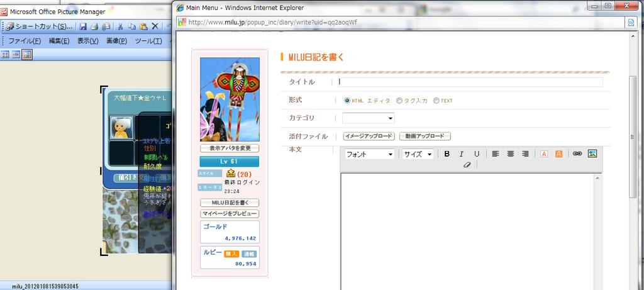
Task: Open the 画像(P) menu in Picture Manager
Action: pos(116,41)
